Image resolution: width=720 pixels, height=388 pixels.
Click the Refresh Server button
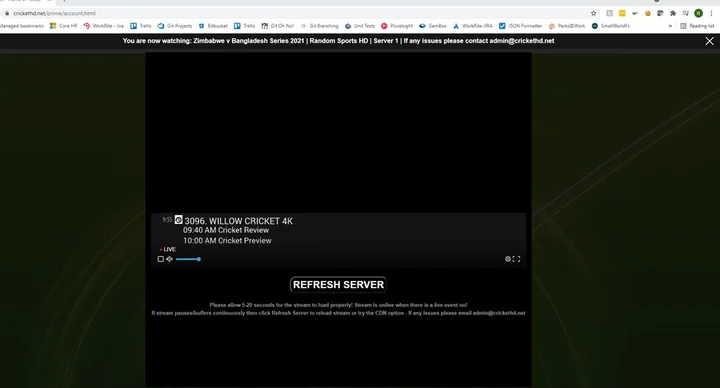[338, 285]
